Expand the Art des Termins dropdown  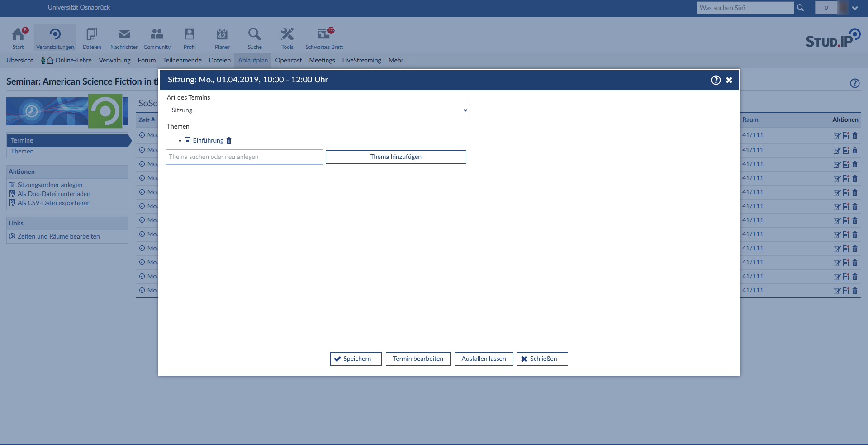click(318, 110)
